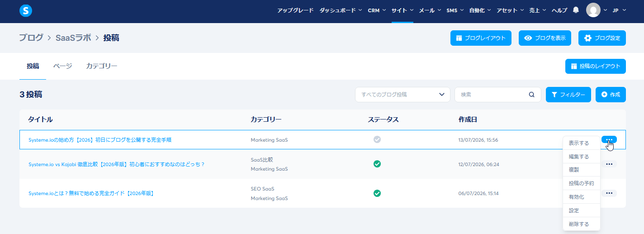The height and width of the screenshot is (234, 644).
Task: Click the SaaS比較 category text
Action: click(262, 160)
